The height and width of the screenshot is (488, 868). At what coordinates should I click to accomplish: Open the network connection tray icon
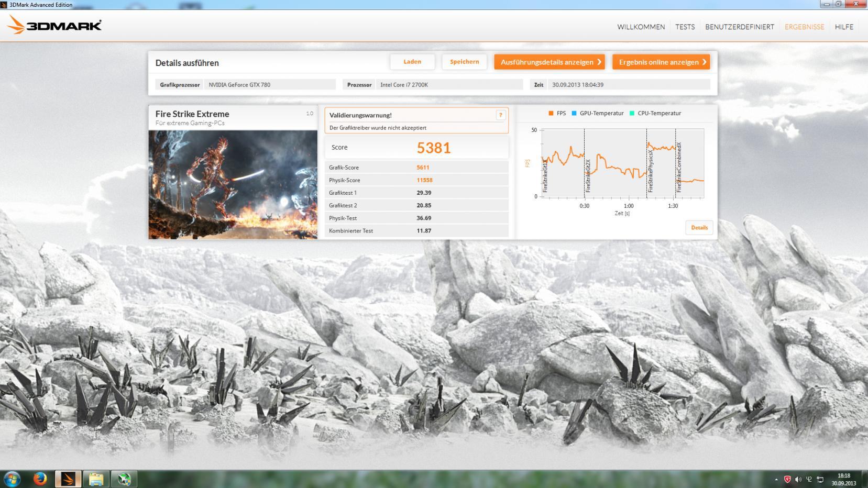coord(820,479)
